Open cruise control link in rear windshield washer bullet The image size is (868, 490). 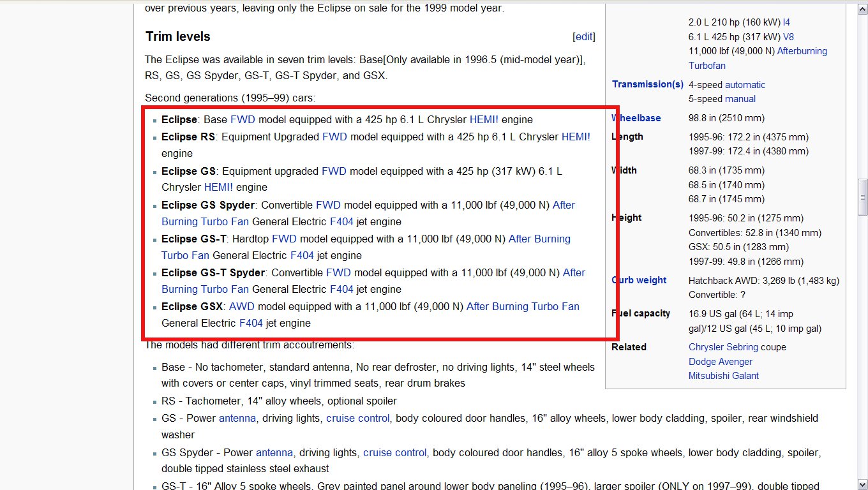tap(359, 419)
